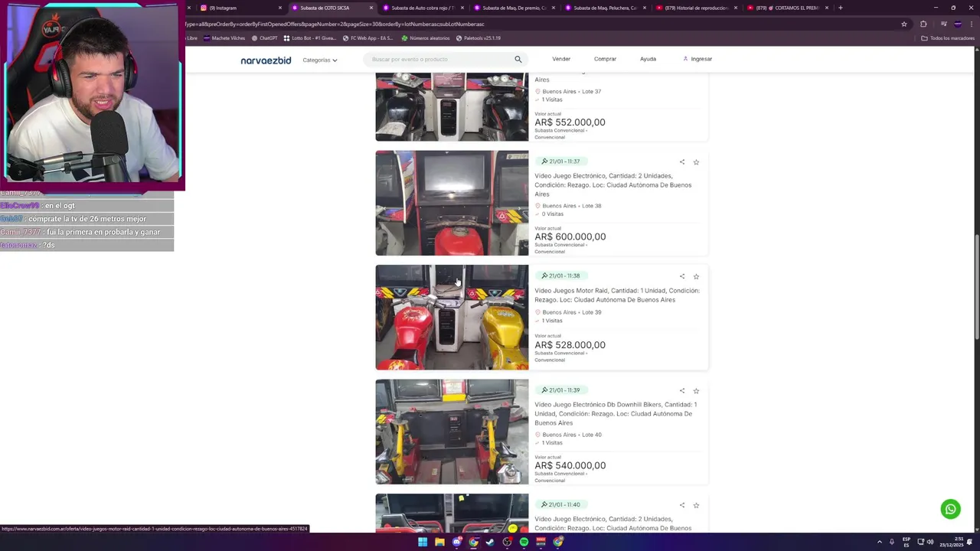
Task: Click the AR$ 540.000,00 price
Action: 570,465
